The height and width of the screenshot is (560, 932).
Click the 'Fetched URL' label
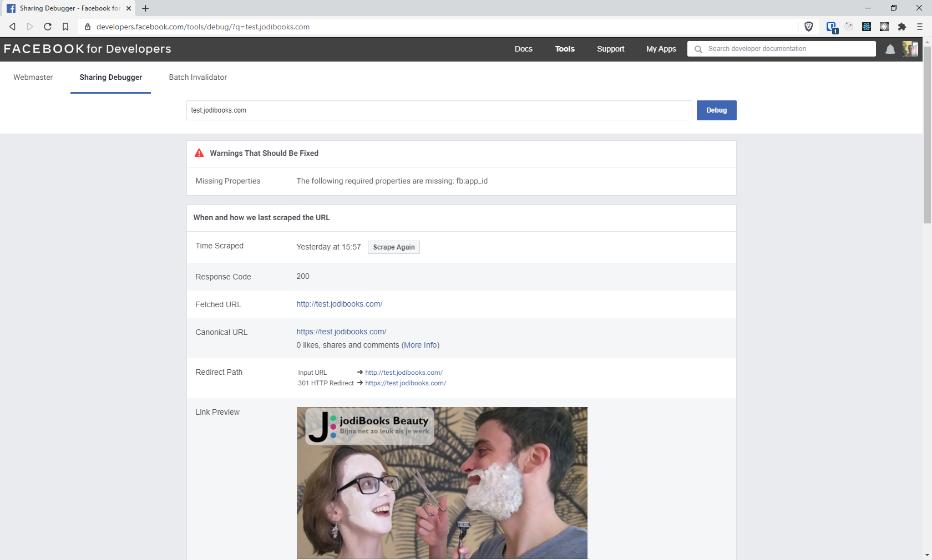coord(219,304)
